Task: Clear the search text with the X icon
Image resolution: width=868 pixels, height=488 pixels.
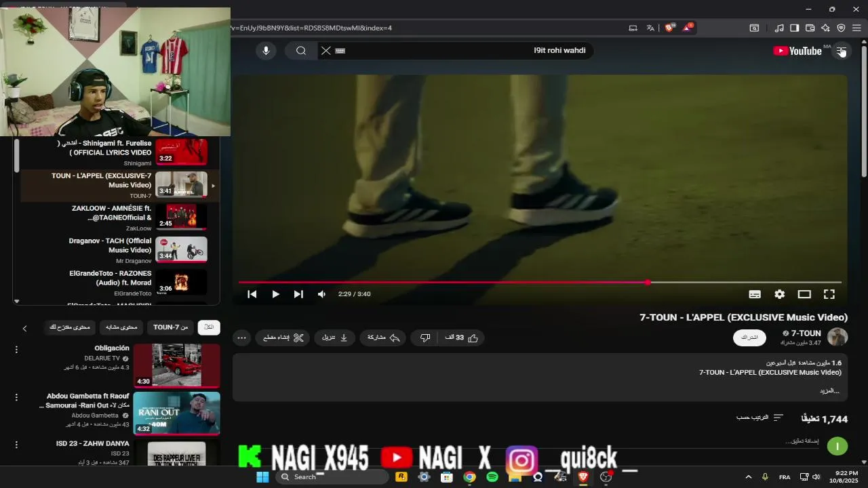Action: click(326, 51)
